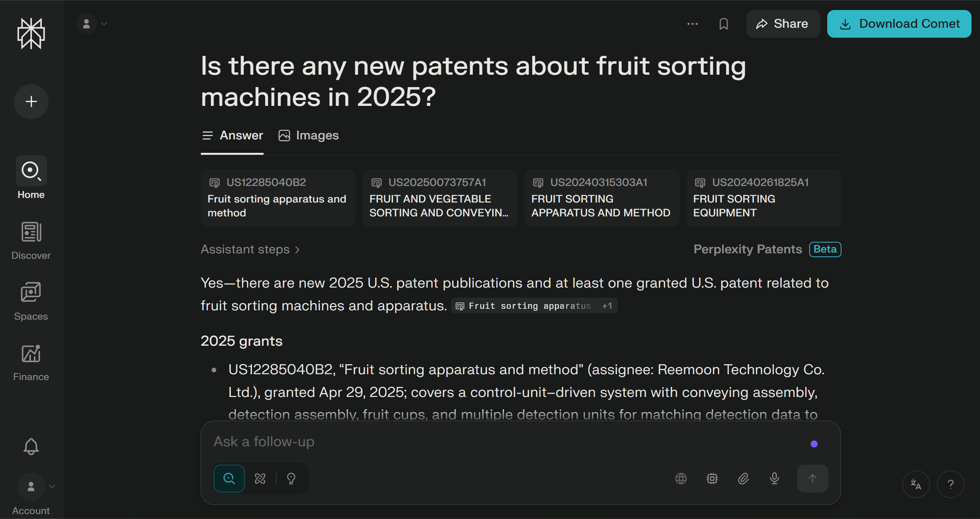
Task: Click the Share button
Action: click(x=783, y=24)
